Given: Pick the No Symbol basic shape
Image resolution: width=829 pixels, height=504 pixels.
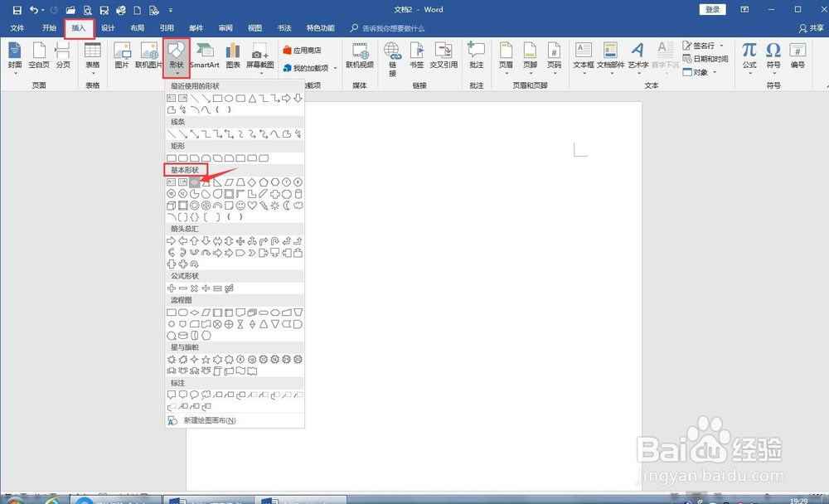Looking at the screenshot, I should coord(206,206).
